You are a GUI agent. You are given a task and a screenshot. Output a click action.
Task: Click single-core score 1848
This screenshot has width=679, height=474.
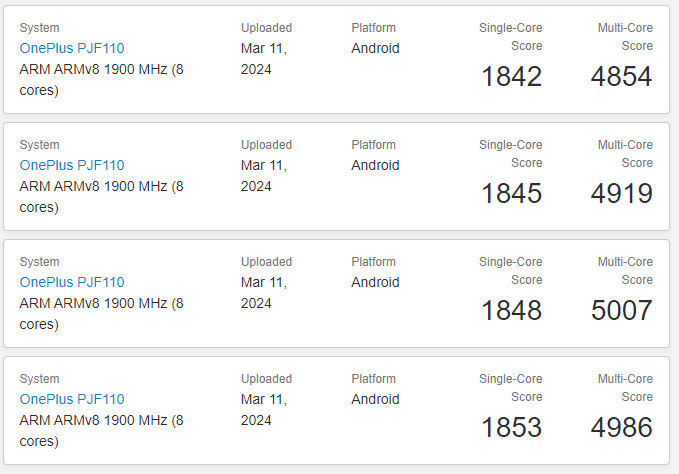tap(511, 310)
